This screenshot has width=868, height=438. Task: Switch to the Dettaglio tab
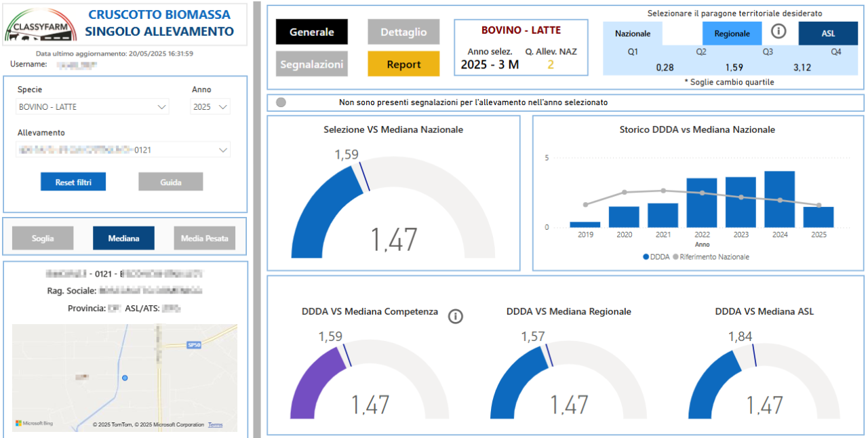tap(403, 32)
